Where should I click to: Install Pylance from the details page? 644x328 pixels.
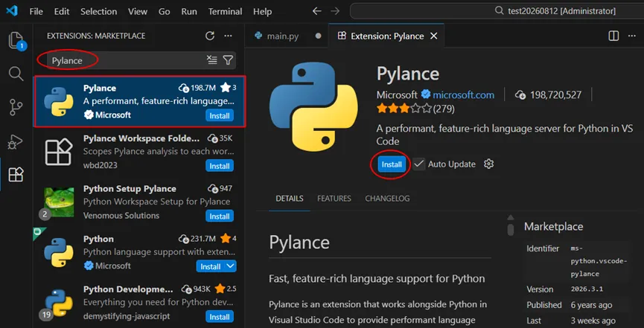point(392,164)
